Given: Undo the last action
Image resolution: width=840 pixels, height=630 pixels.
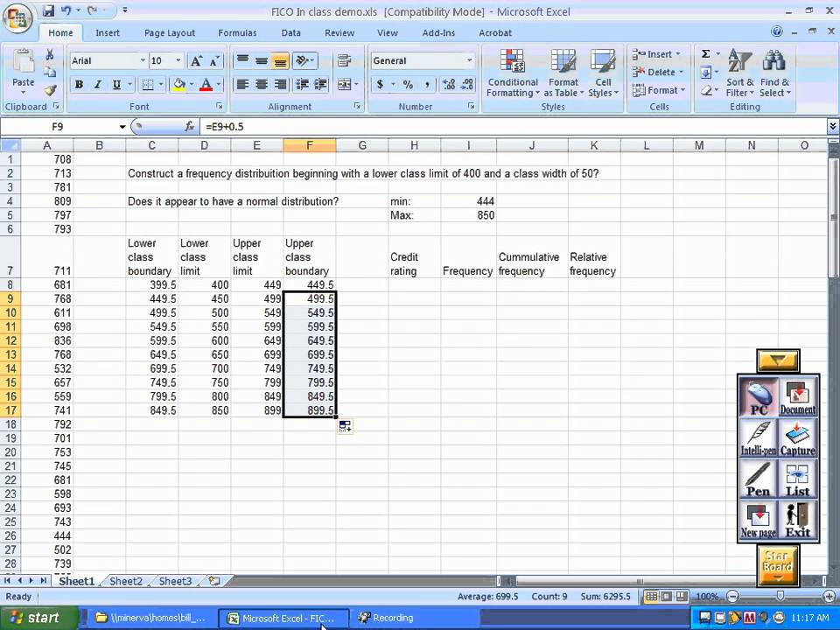Looking at the screenshot, I should coord(66,10).
